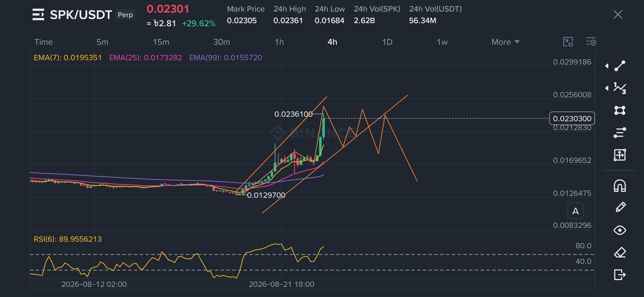Viewport: 644px width, 297px height.
Task: Select the Fibonacci levels tool
Action: pos(620,132)
